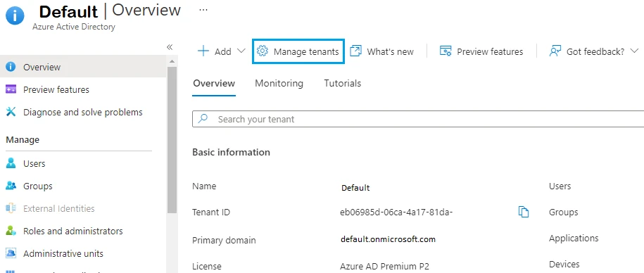Image resolution: width=644 pixels, height=273 pixels.
Task: Click the Roles and administrators icon
Action: click(11, 231)
